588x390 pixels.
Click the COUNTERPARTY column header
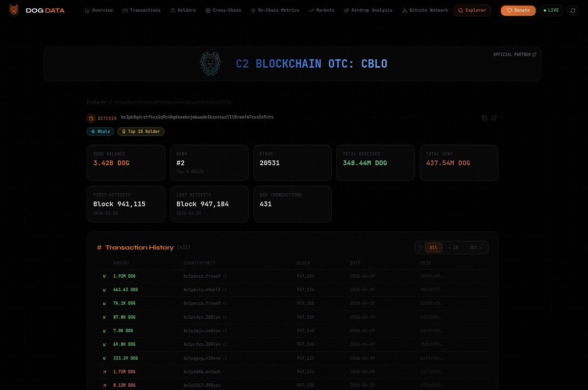(199, 263)
